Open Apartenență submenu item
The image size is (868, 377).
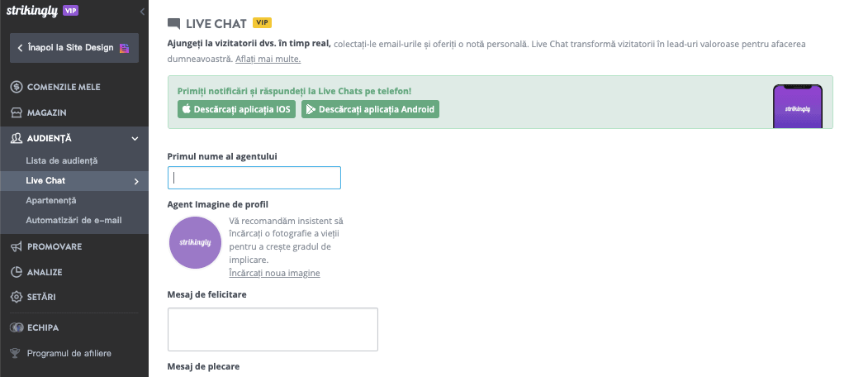pos(51,201)
